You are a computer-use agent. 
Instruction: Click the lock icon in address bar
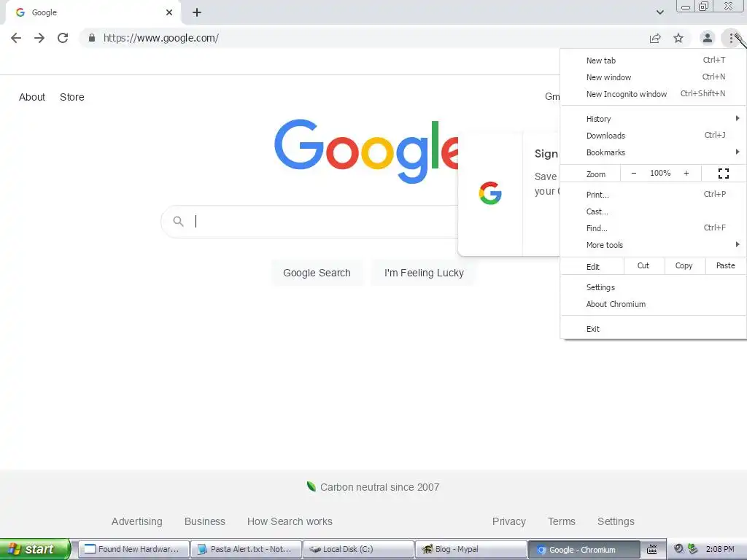coord(91,38)
